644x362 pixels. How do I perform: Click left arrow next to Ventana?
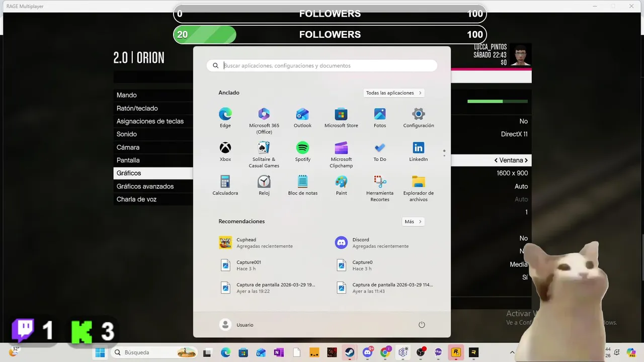(x=496, y=160)
